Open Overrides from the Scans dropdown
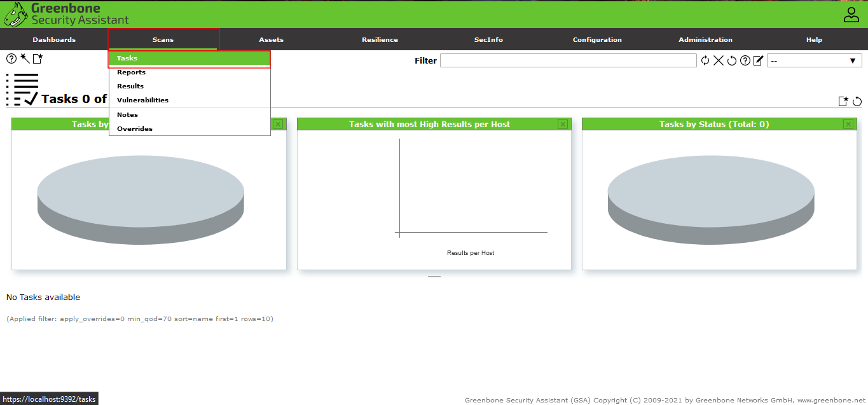868x405 pixels. 135,128
